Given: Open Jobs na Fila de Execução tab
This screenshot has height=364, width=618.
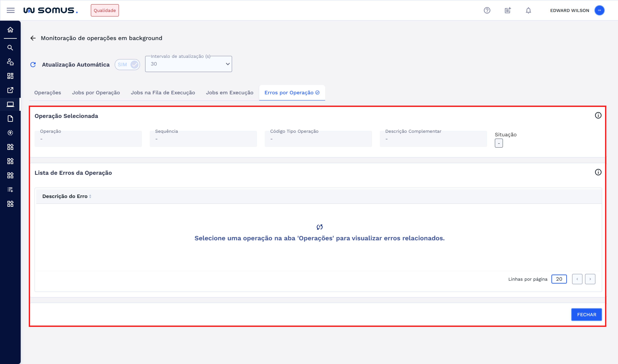Looking at the screenshot, I should (x=163, y=93).
